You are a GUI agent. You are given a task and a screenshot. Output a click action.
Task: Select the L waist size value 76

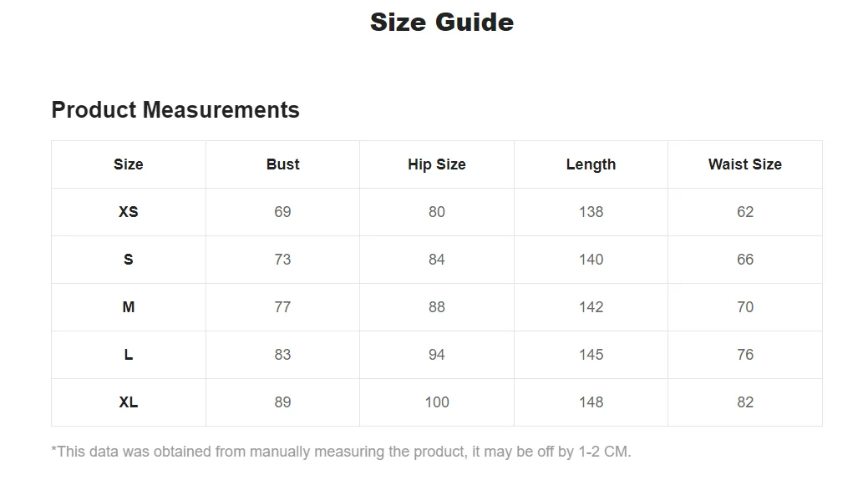pyautogui.click(x=745, y=355)
